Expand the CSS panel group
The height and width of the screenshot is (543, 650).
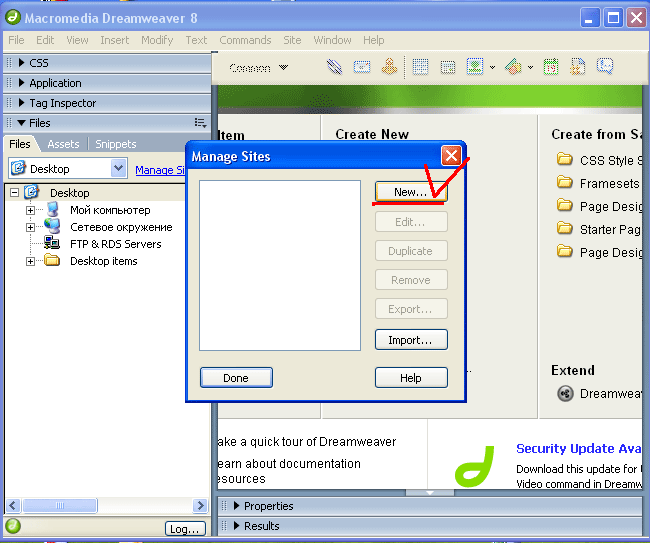(22, 63)
